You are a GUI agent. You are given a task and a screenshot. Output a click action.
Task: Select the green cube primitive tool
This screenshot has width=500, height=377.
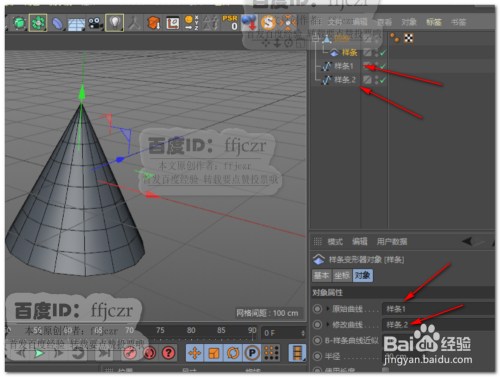pos(19,23)
